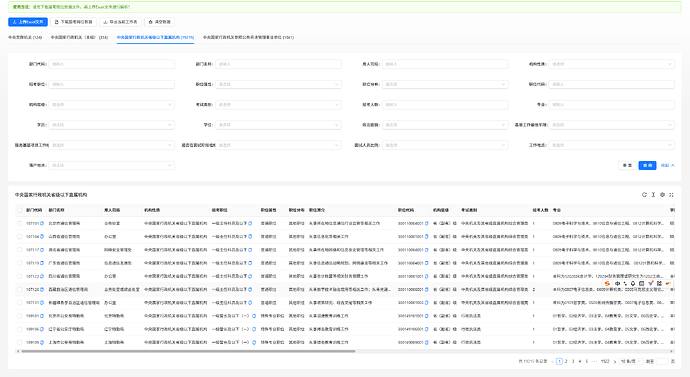Switch to 参照公务员法管理事业单位 tab

(248, 37)
